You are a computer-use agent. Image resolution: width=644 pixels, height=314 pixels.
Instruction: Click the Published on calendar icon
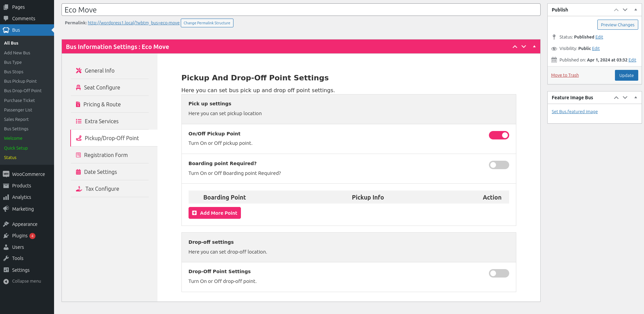(554, 60)
